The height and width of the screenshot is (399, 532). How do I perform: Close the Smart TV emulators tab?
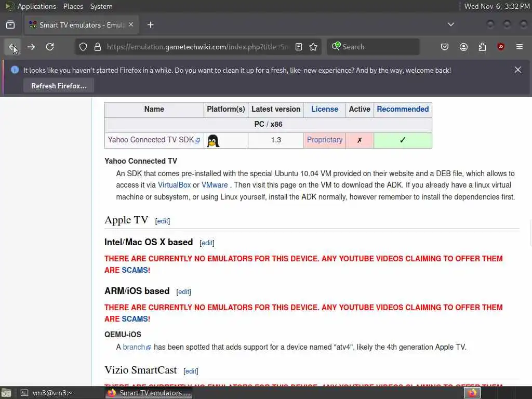pos(131,25)
